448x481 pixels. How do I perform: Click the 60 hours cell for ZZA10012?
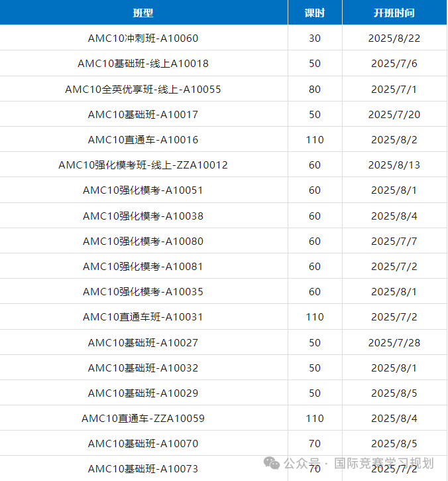click(315, 165)
